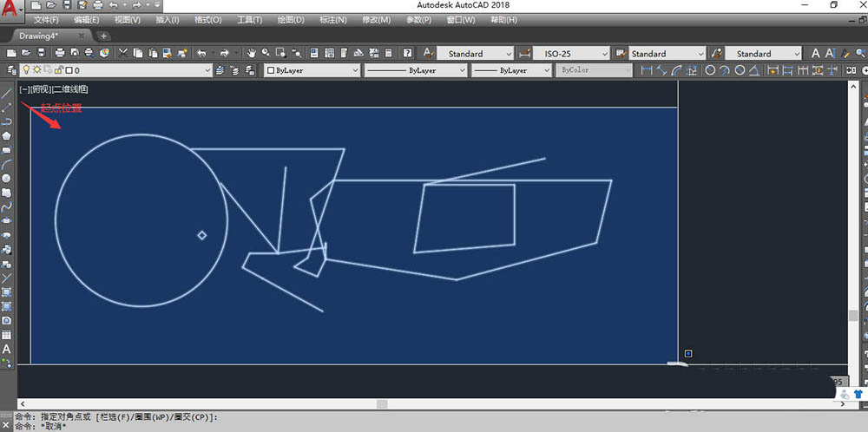
Task: Open the layer 0 dropdown list
Action: click(208, 70)
